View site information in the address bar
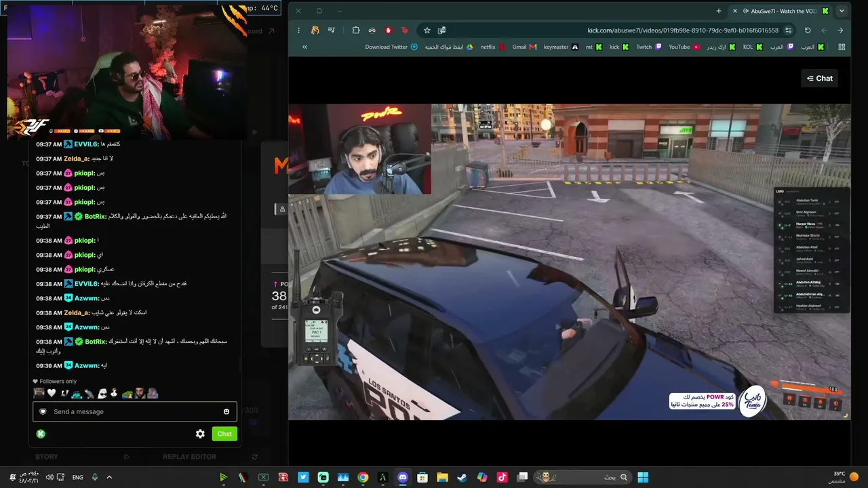 pyautogui.click(x=788, y=30)
